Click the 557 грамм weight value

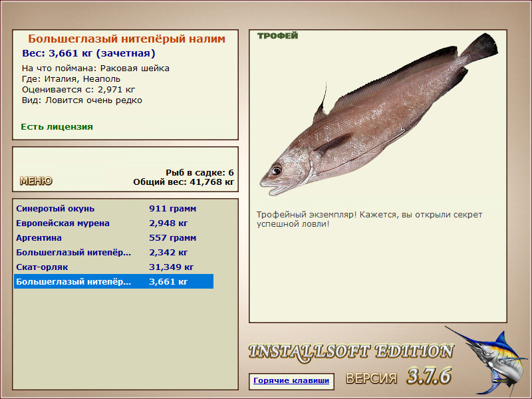pos(173,237)
